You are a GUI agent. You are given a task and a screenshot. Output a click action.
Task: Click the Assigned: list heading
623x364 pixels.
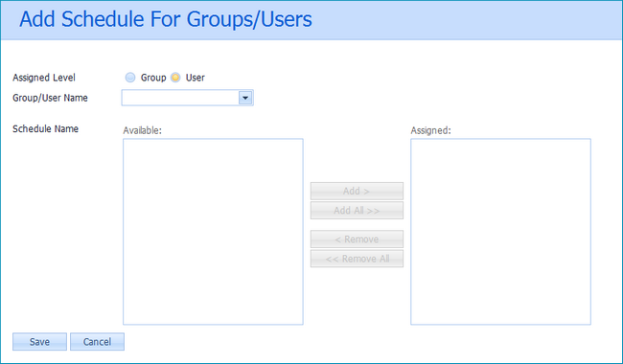tap(430, 130)
